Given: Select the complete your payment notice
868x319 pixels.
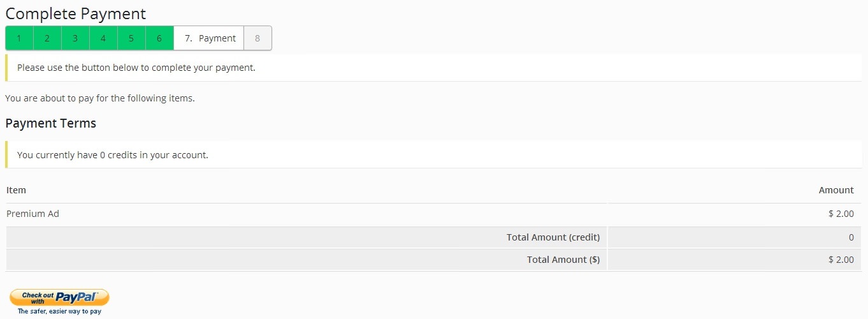Looking at the screenshot, I should [433, 68].
